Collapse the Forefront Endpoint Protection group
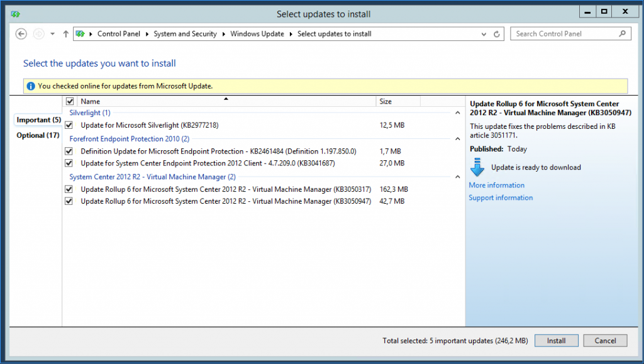The height and width of the screenshot is (364, 644). (x=458, y=139)
